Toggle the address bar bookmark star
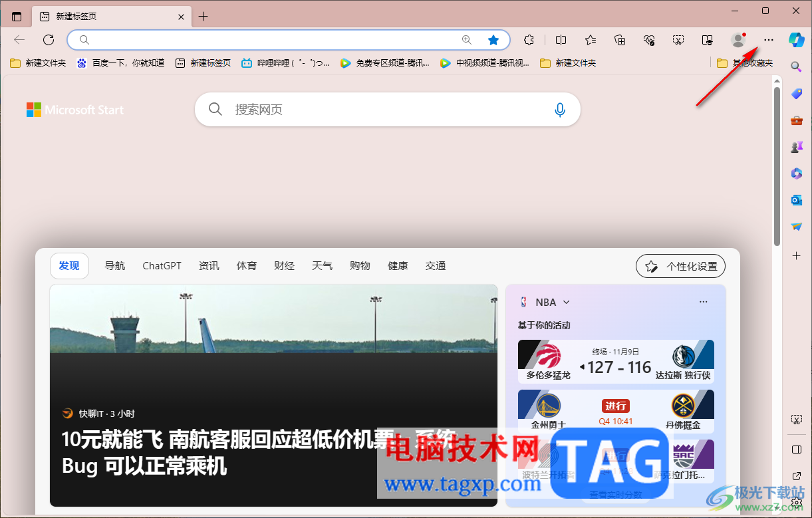The height and width of the screenshot is (518, 812). [493, 40]
